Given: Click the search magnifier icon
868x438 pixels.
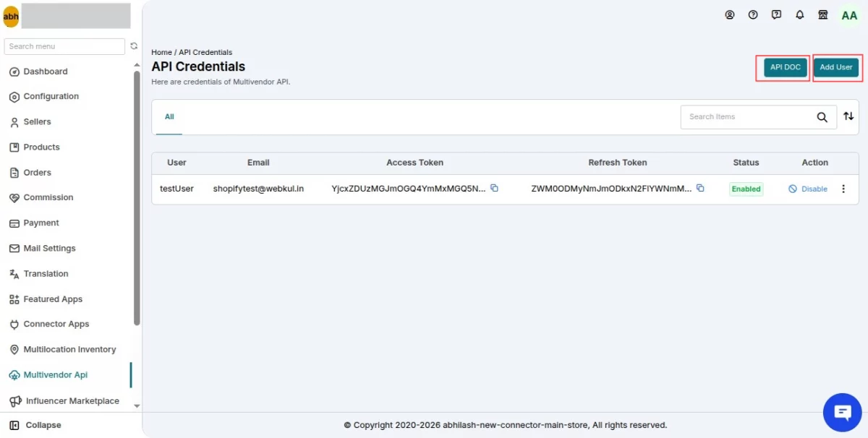Looking at the screenshot, I should tap(822, 117).
